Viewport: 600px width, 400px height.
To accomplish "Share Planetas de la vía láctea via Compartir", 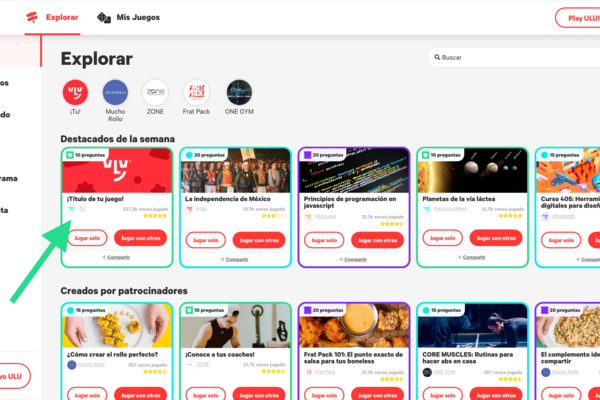I will pyautogui.click(x=472, y=257).
